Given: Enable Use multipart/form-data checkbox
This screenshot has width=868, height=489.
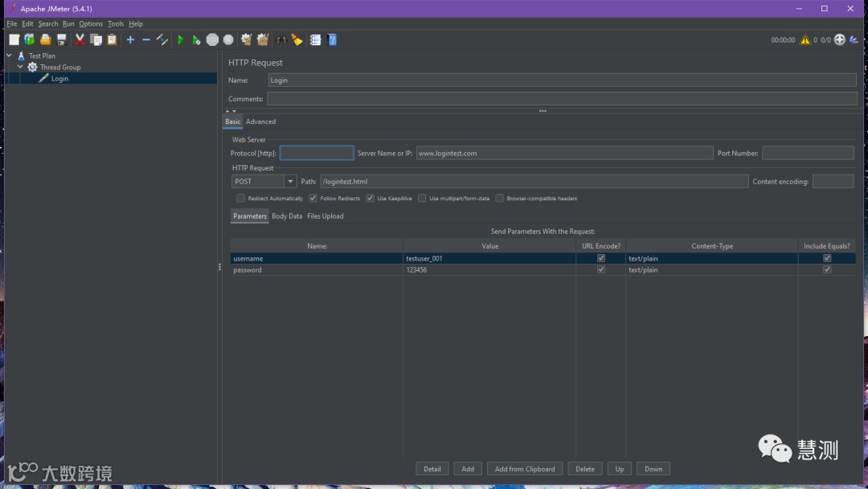Looking at the screenshot, I should [422, 198].
